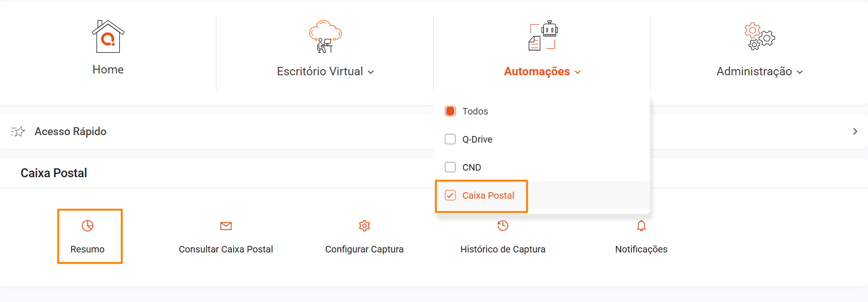
Task: Enable the CND checkbox
Action: [450, 167]
